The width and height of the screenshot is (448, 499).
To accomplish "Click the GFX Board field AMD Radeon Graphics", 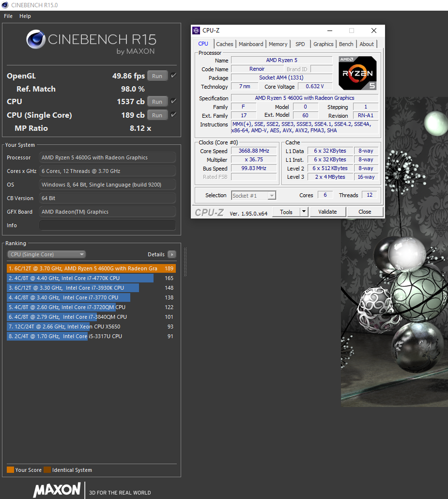I will [x=108, y=212].
